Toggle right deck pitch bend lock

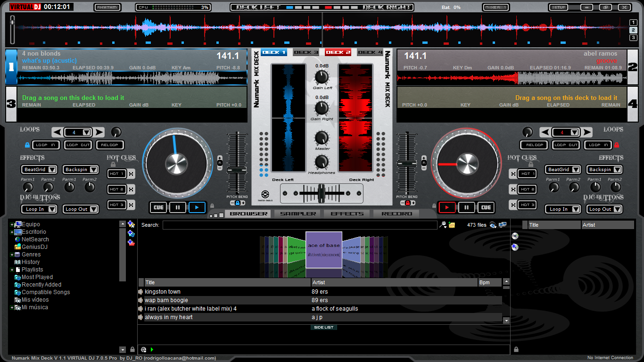click(407, 203)
